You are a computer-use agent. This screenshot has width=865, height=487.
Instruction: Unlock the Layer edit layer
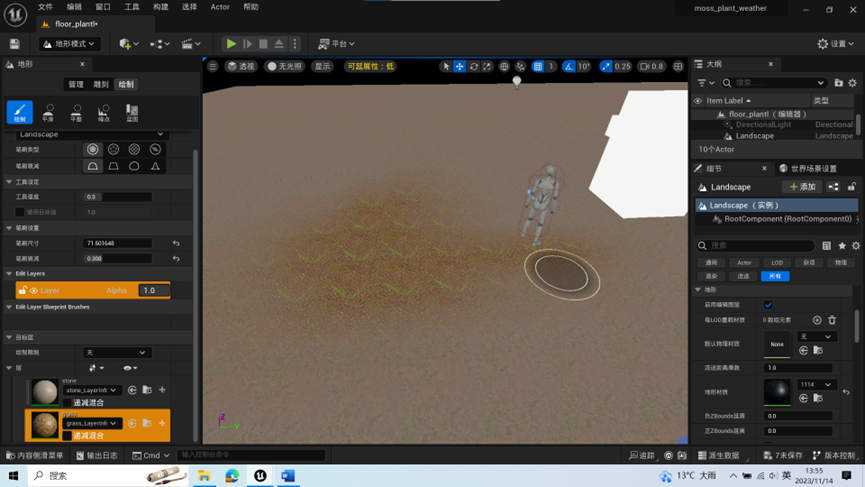[23, 290]
